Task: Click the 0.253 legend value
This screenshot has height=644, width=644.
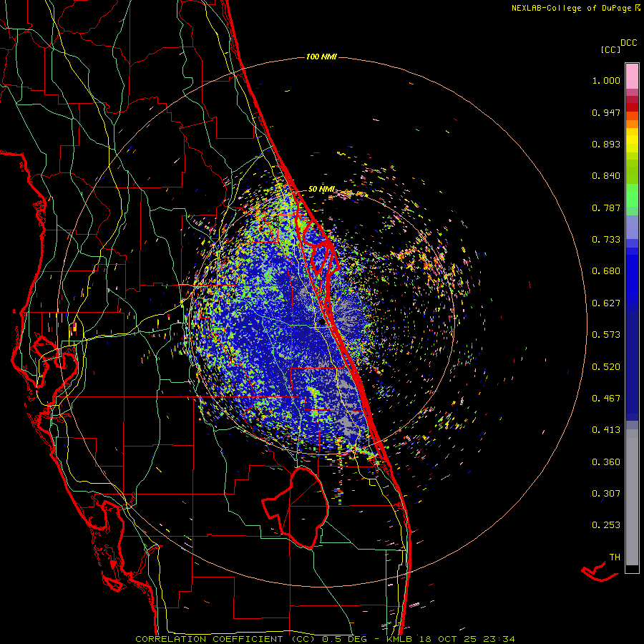Action: pyautogui.click(x=606, y=525)
